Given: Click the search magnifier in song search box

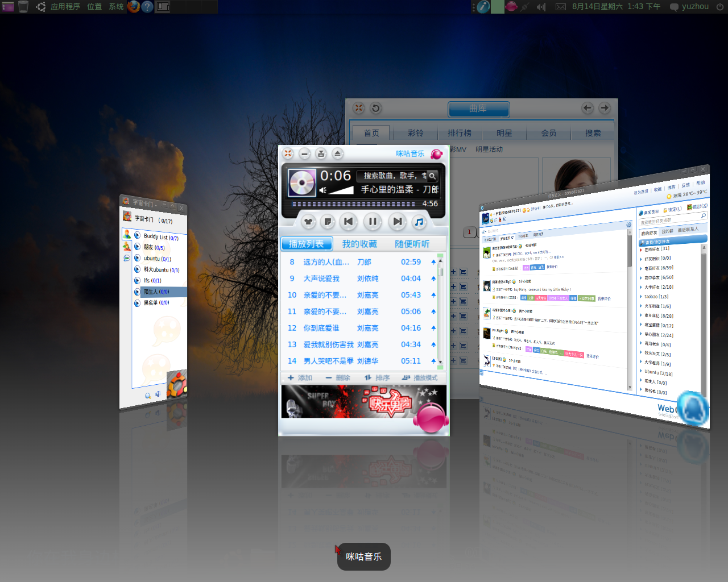Looking at the screenshot, I should [432, 176].
